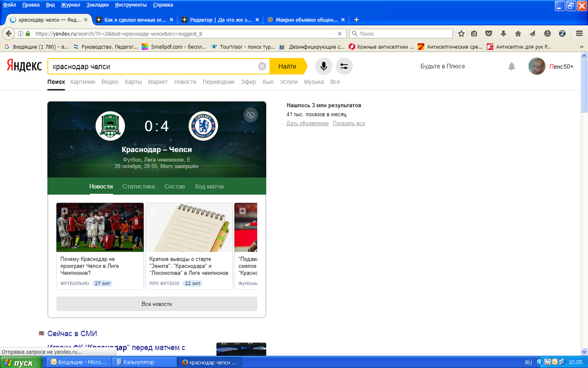Select the Состав tab in match card
Viewport: 588px width, 368px height.
174,186
